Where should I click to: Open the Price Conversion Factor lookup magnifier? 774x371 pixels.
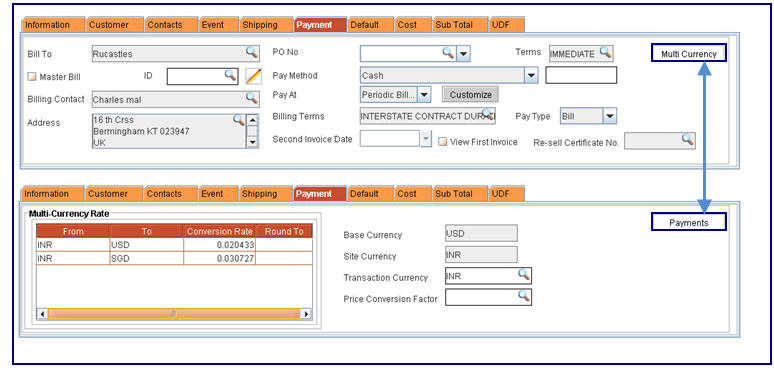[524, 296]
